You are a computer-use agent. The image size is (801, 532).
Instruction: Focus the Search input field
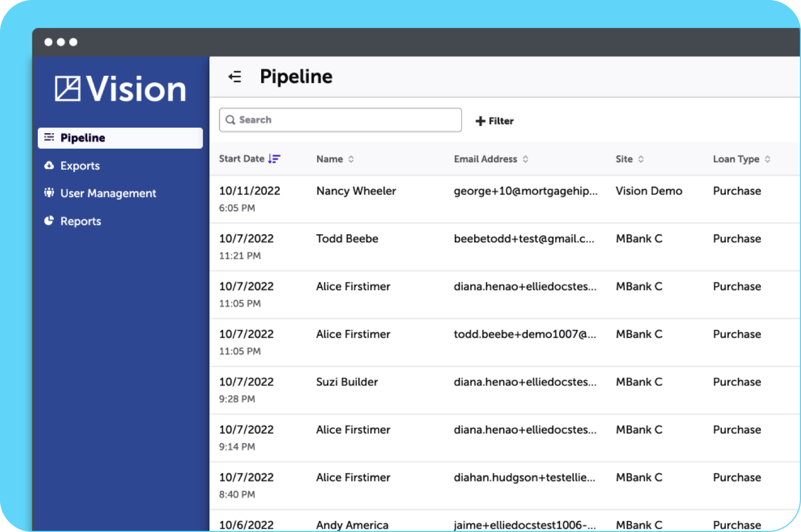pos(340,120)
